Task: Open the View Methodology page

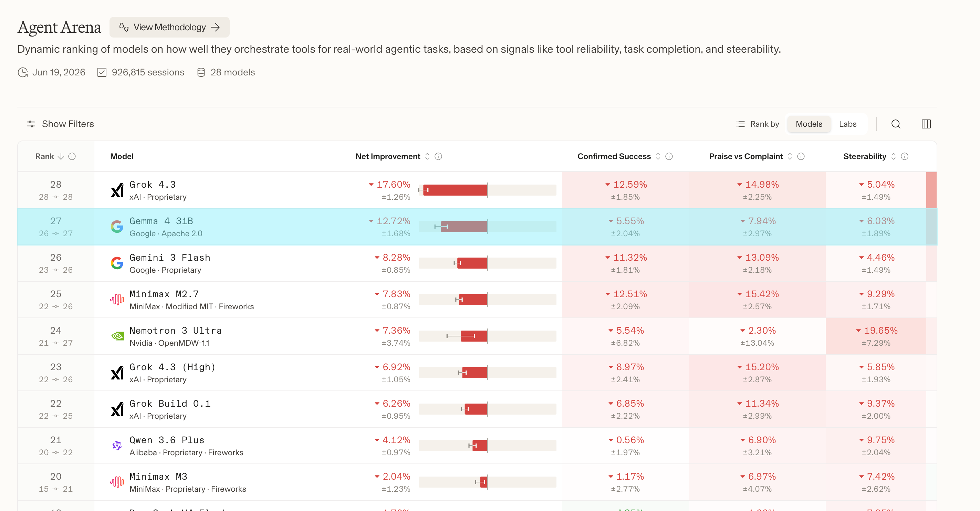Action: (169, 27)
